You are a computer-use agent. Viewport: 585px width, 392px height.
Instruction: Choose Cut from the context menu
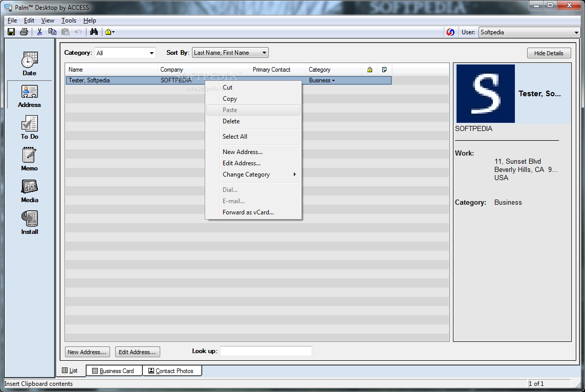253,88
